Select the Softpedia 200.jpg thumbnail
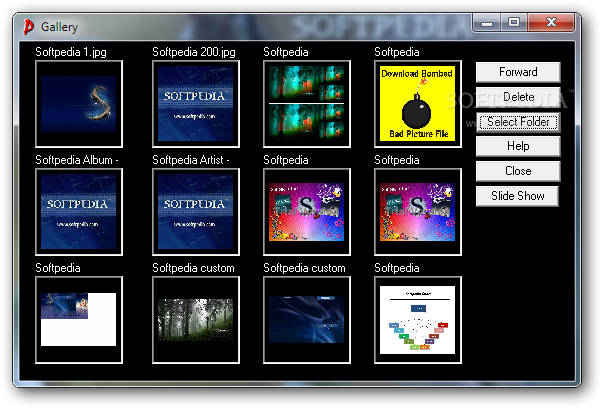The width and height of the screenshot is (602, 408). click(x=196, y=104)
